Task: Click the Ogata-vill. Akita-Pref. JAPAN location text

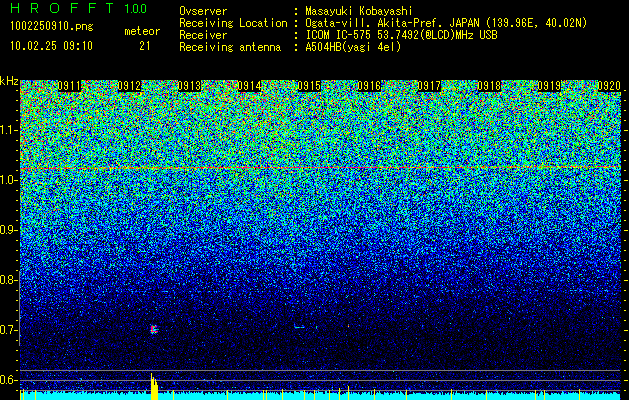Action: [446, 23]
